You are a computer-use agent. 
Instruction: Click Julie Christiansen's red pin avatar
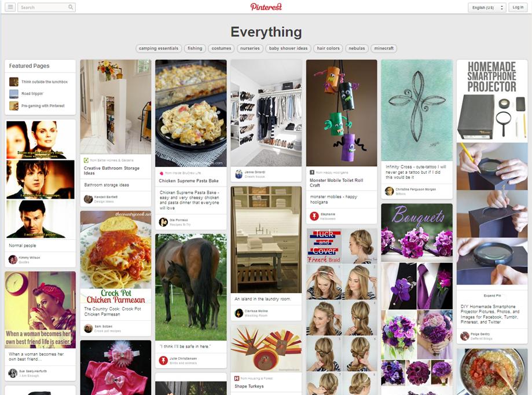pos(163,360)
